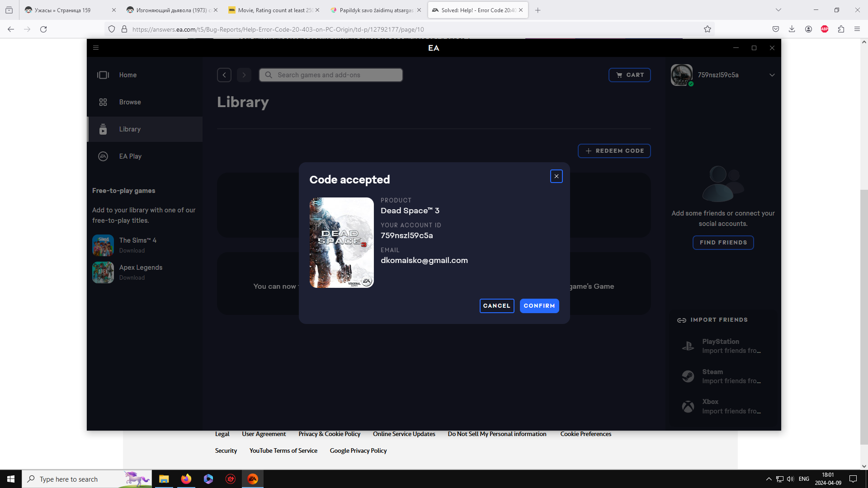The image size is (868, 488).
Task: Open Firefox from the Windows taskbar
Action: [186, 479]
